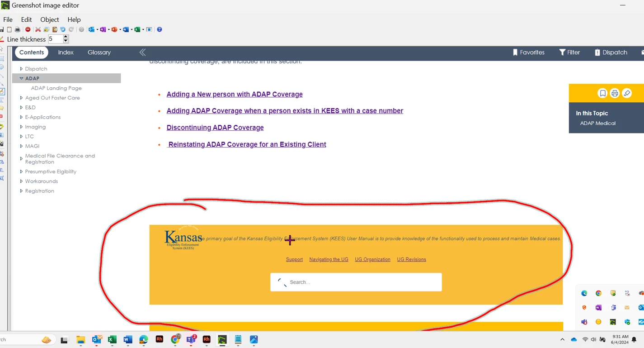Open dropdown arrow next to OneNote icon

pyautogui.click(x=109, y=30)
